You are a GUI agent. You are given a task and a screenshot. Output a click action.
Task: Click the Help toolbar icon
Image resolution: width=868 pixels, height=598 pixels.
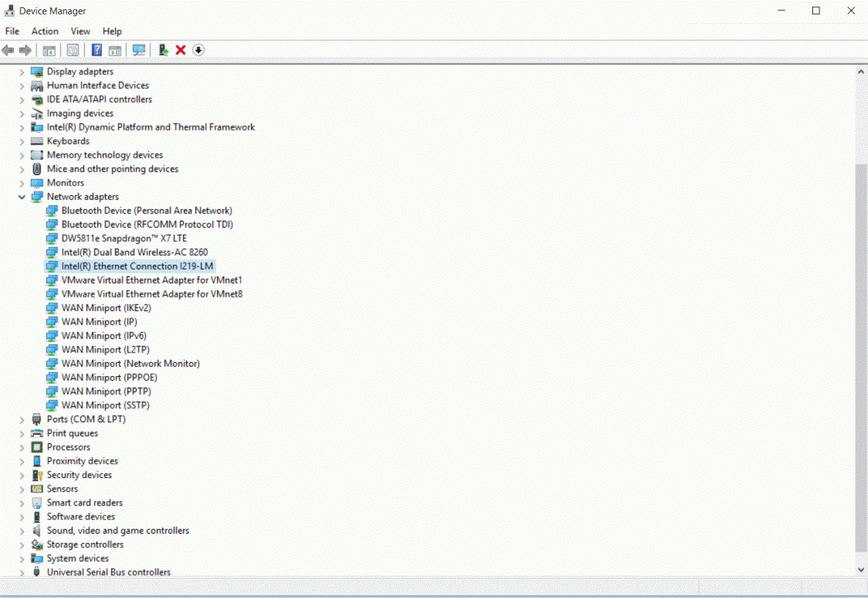pos(96,50)
